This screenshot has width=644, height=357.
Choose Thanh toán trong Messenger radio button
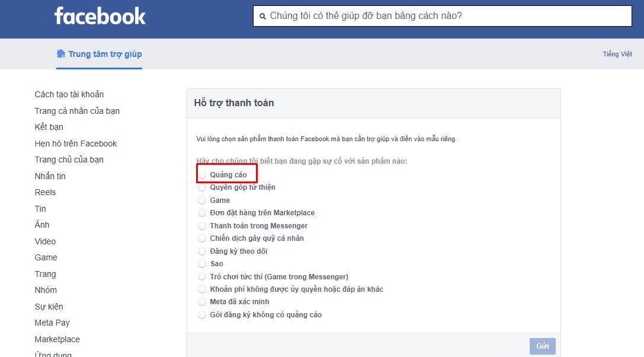point(201,226)
